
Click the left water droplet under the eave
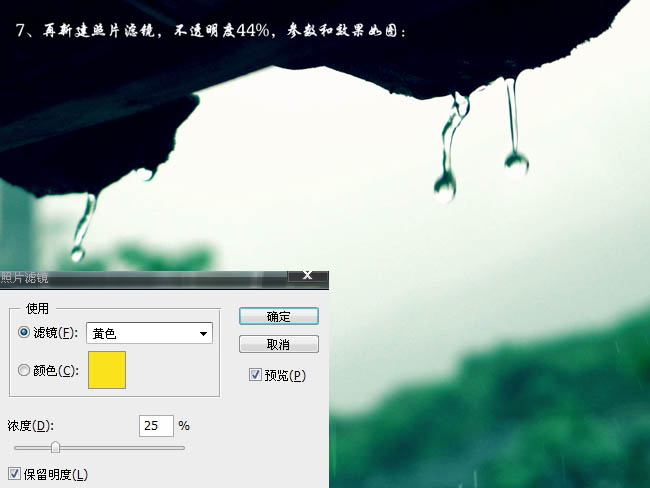tap(79, 250)
